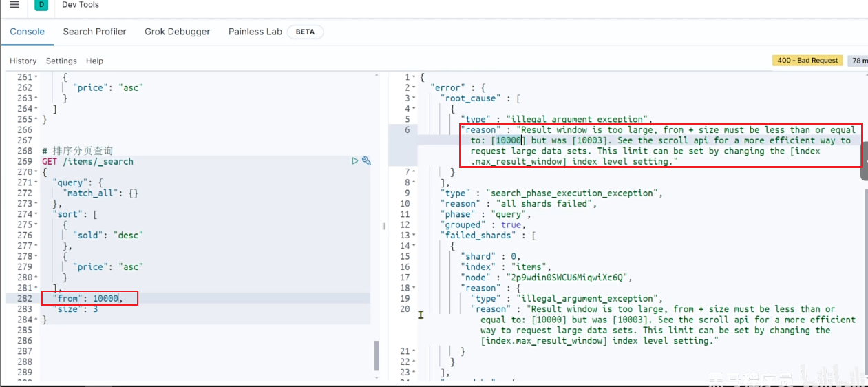
Task: Run the GET /items/_search request
Action: coord(354,161)
